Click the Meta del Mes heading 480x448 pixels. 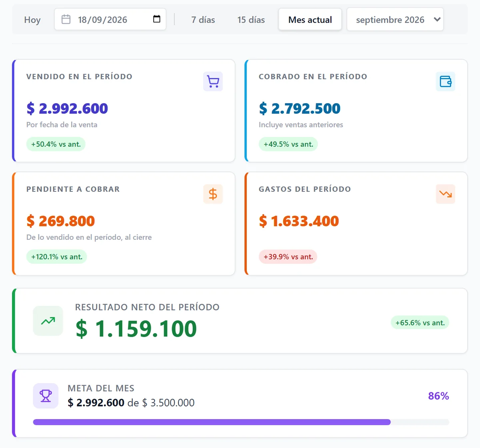click(101, 388)
